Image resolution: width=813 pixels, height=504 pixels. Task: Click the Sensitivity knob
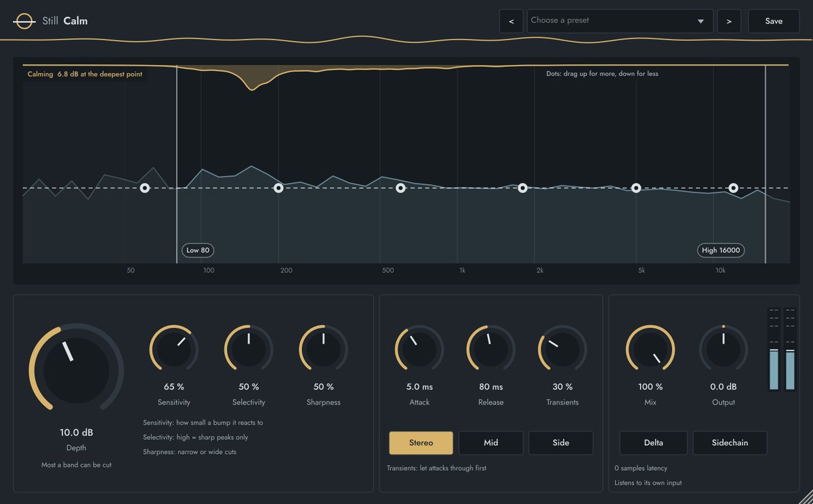pyautogui.click(x=174, y=350)
